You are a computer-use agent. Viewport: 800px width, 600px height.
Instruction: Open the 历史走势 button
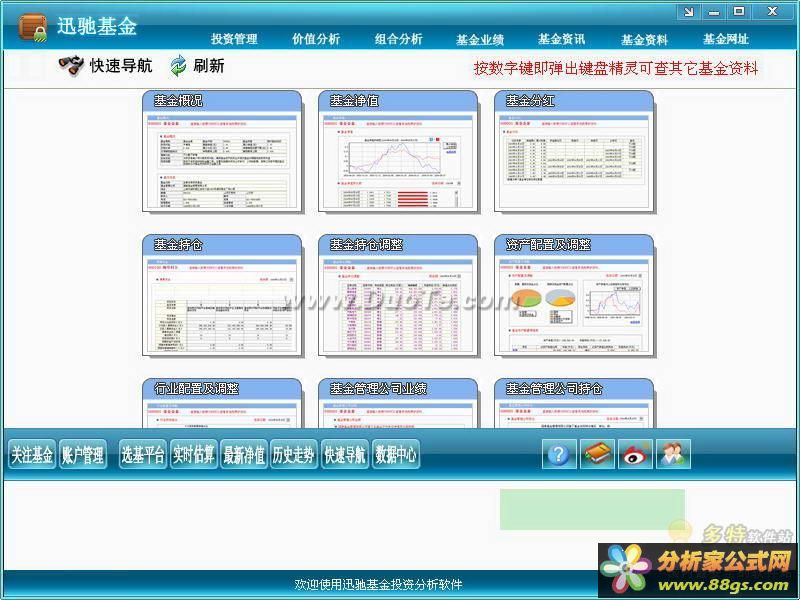pos(294,454)
